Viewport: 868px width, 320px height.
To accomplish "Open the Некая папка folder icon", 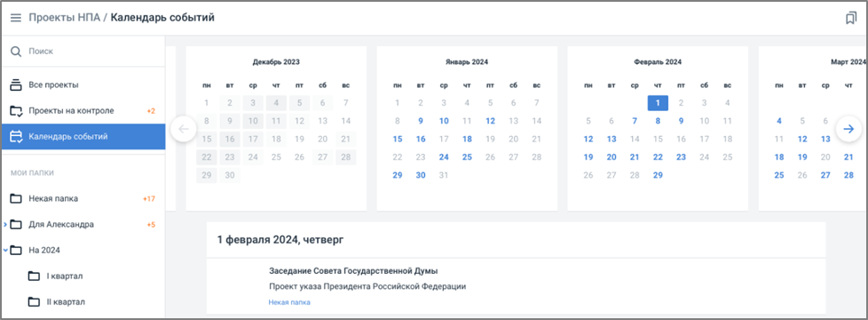I will tap(16, 198).
